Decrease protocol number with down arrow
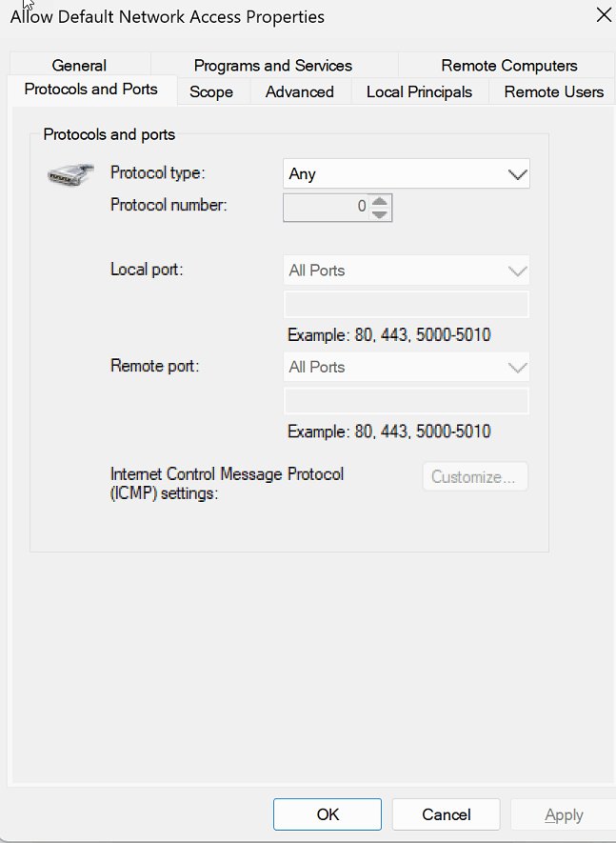Viewport: 616px width, 843px height. point(380,214)
